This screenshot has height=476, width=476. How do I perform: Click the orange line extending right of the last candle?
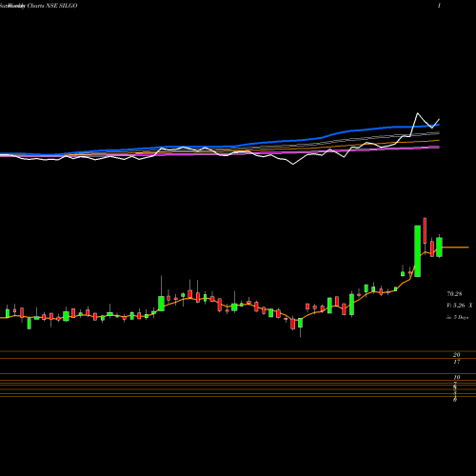tap(455, 247)
